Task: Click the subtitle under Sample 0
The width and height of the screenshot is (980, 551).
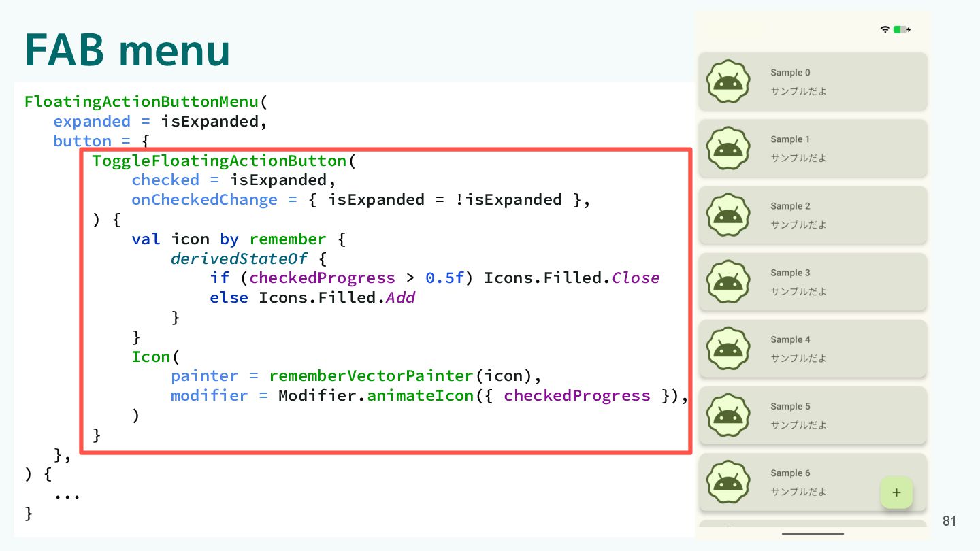Action: tap(798, 91)
